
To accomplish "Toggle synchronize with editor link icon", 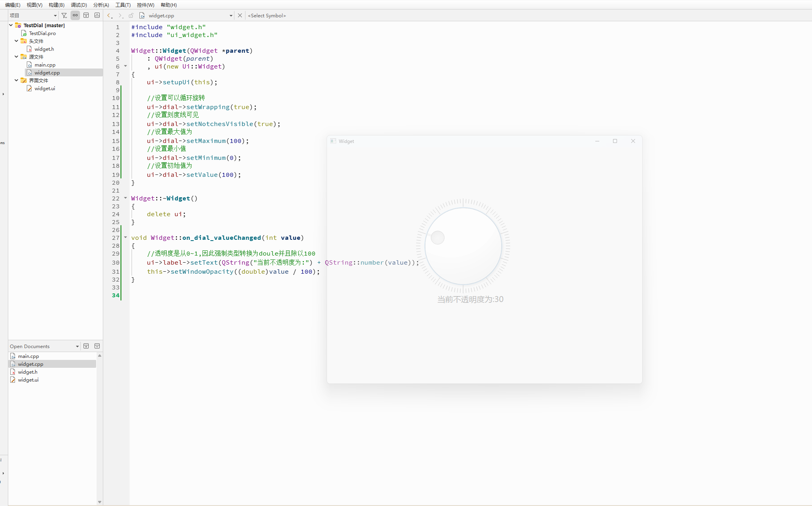I will [75, 15].
